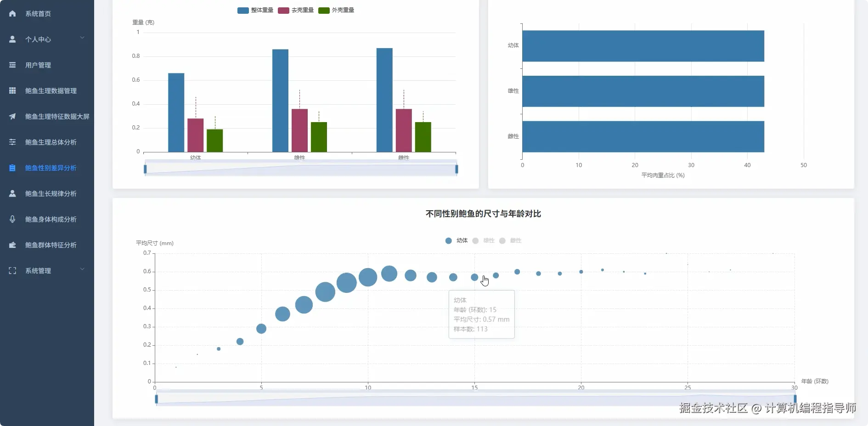Click the home icon beside 系统首页
This screenshot has height=426, width=868.
pyautogui.click(x=12, y=14)
